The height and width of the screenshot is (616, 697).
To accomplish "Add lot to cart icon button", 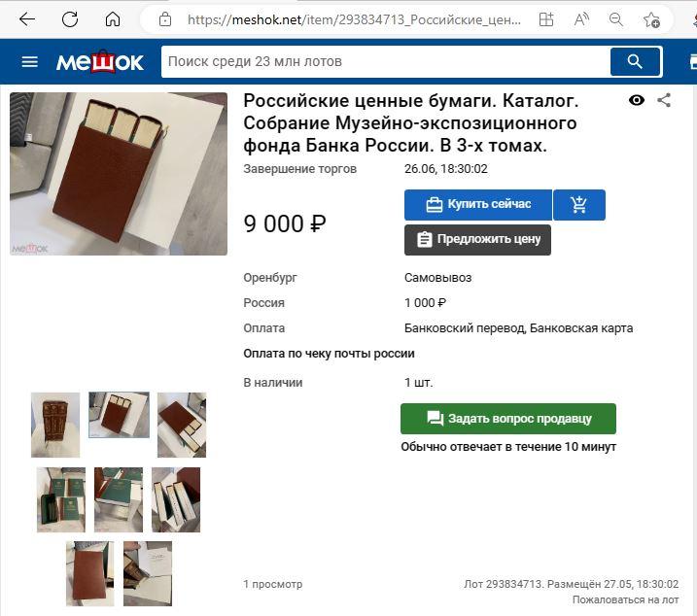I will coord(579,205).
